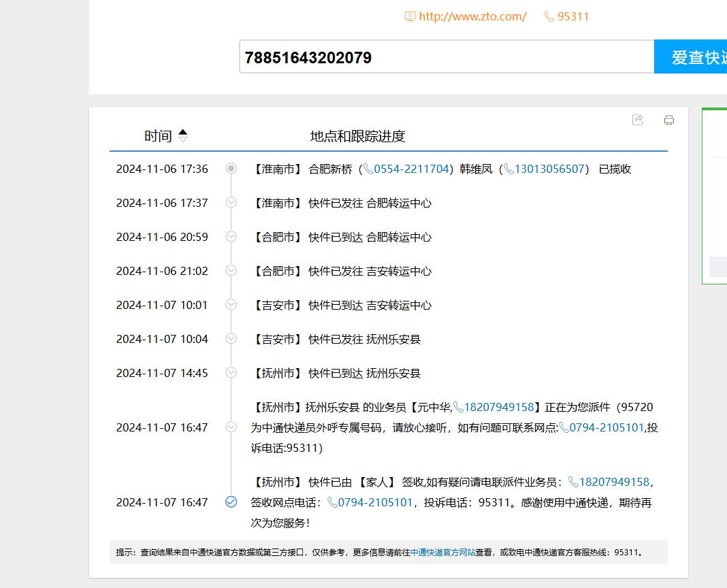Click the timeline marker for 2024-11-07 14:45

point(231,373)
